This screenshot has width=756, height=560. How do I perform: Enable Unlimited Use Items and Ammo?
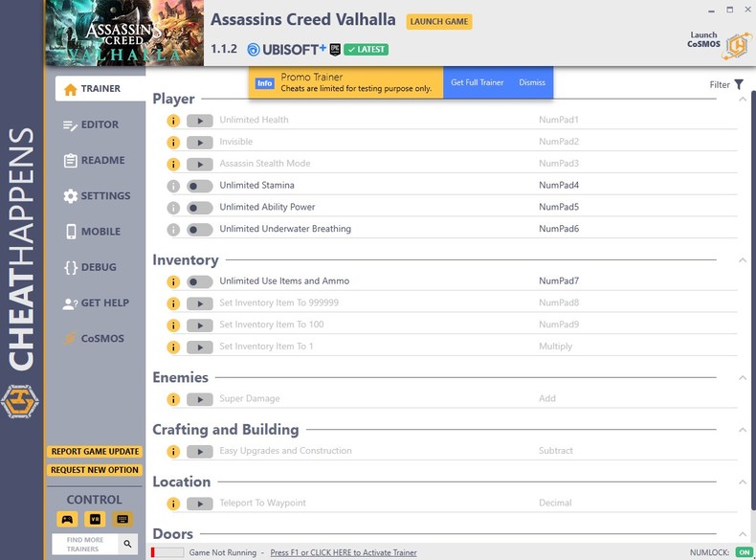click(200, 281)
